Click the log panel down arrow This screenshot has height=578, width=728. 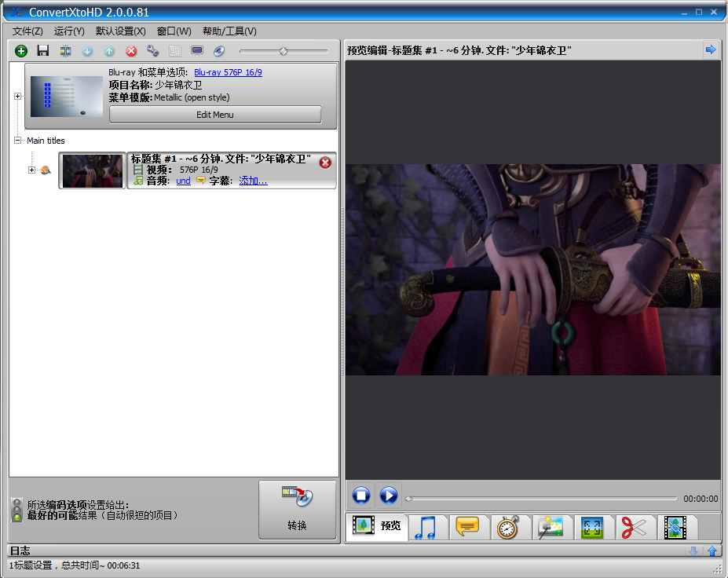(x=693, y=551)
